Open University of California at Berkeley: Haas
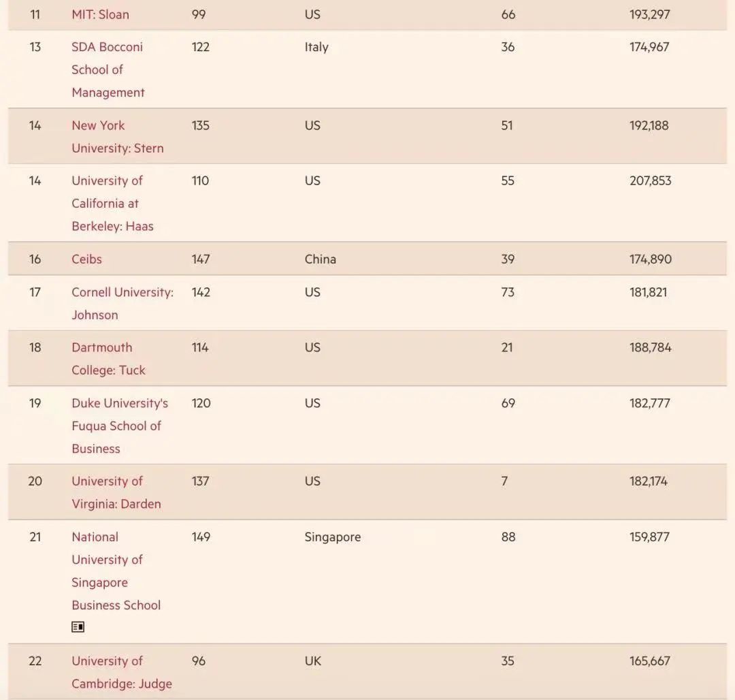 (112, 203)
